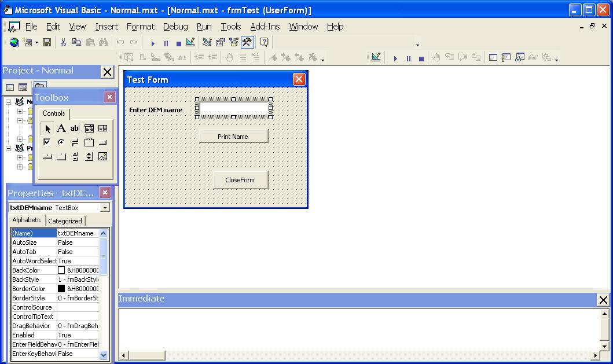Click the CloseForm button on the form
The width and height of the screenshot is (613, 364).
241,180
